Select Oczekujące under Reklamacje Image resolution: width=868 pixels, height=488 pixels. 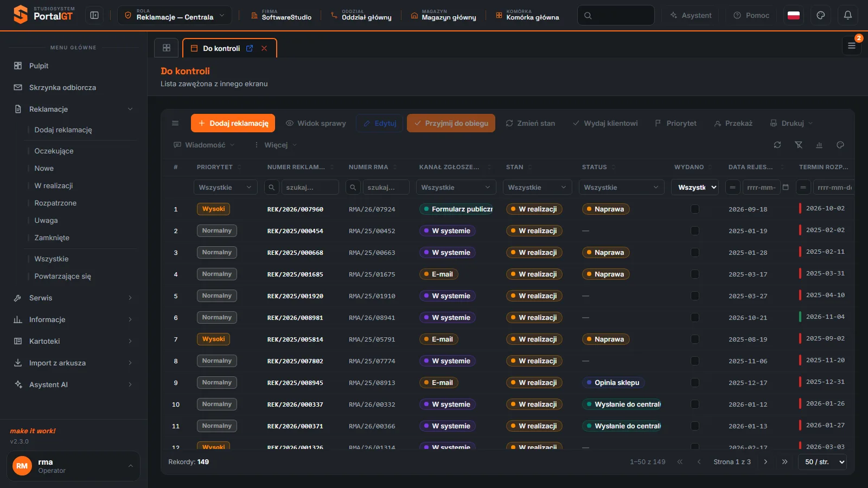pos(54,151)
